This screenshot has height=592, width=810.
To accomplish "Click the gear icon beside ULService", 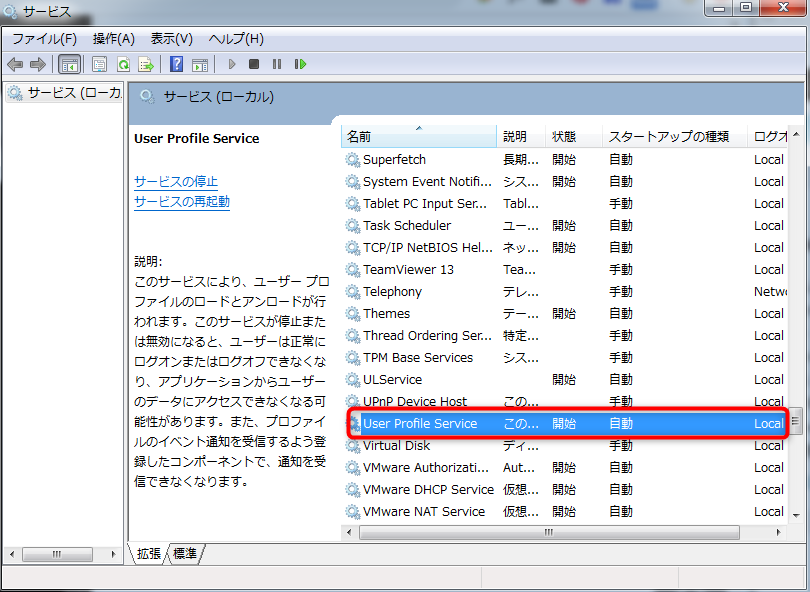I will 352,380.
